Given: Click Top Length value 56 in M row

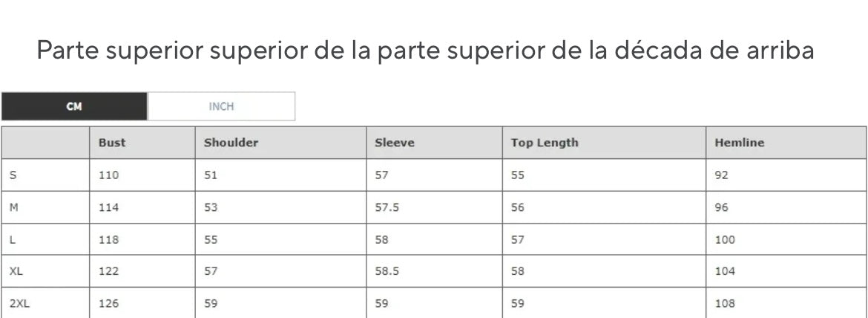Looking at the screenshot, I should click(518, 208).
